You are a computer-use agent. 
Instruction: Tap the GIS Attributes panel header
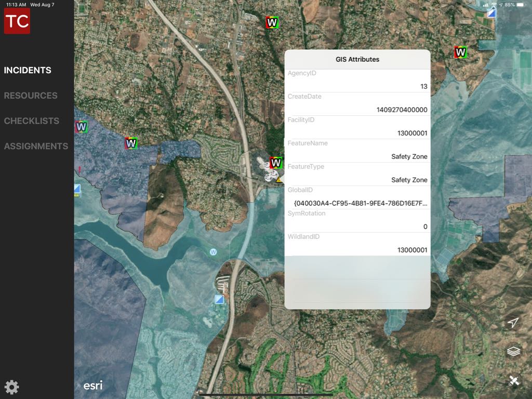(x=357, y=59)
